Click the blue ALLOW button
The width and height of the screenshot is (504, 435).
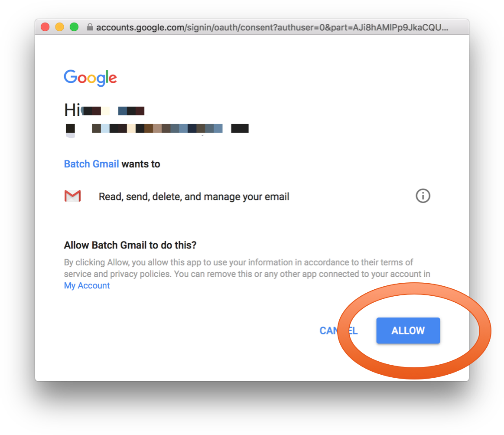408,330
